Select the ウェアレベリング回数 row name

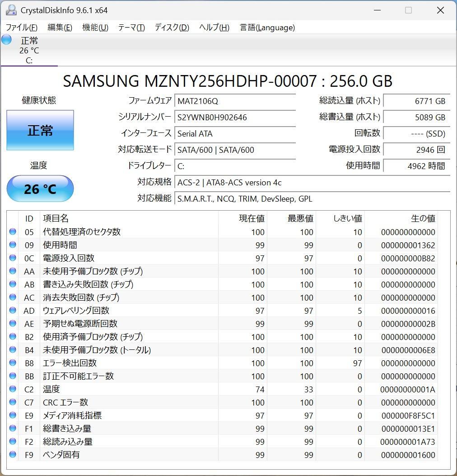[76, 311]
